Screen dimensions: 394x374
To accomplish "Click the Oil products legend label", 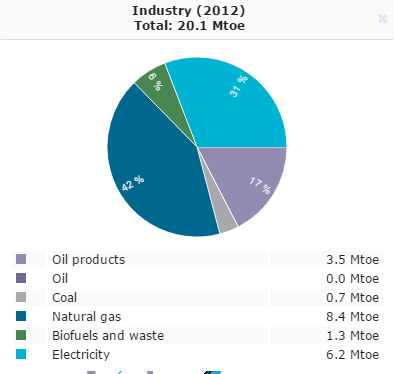I will (x=89, y=260).
